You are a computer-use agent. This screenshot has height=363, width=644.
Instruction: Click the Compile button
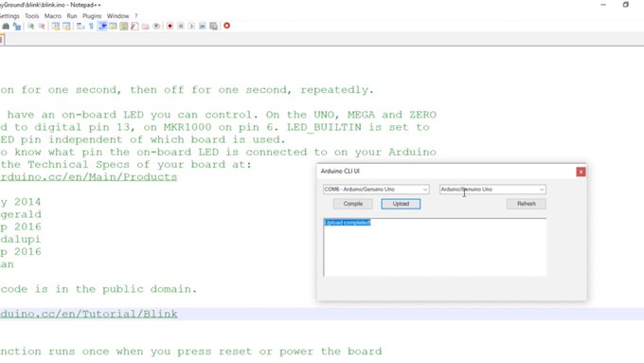click(353, 204)
